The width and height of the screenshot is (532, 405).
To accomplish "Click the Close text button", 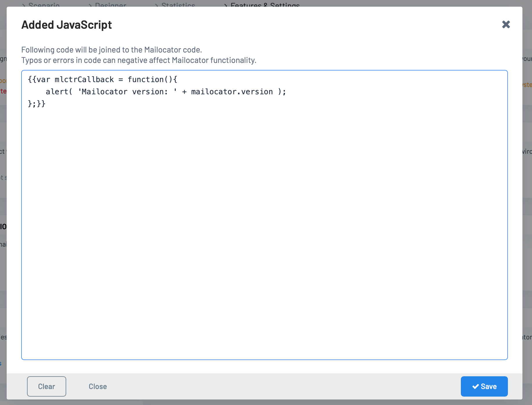I will 98,386.
